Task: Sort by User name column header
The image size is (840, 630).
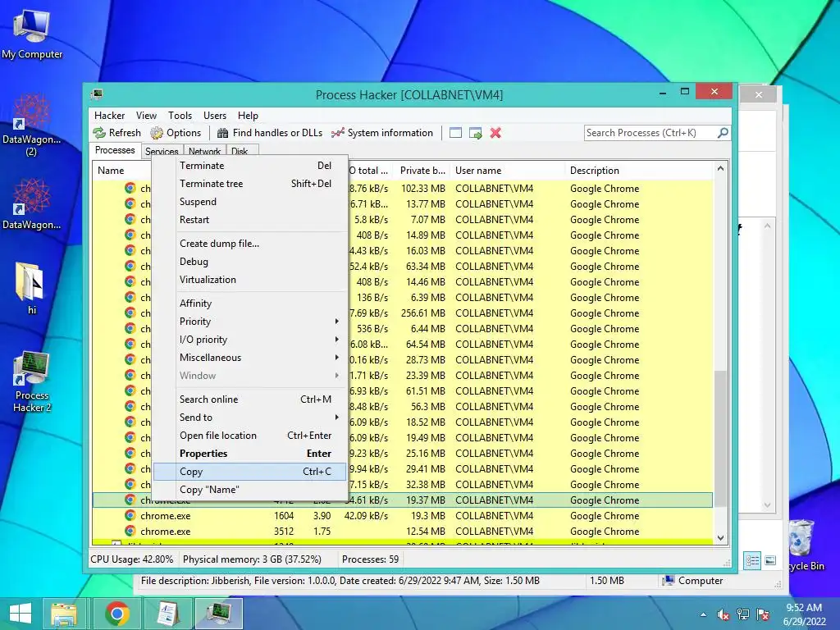Action: [x=507, y=171]
